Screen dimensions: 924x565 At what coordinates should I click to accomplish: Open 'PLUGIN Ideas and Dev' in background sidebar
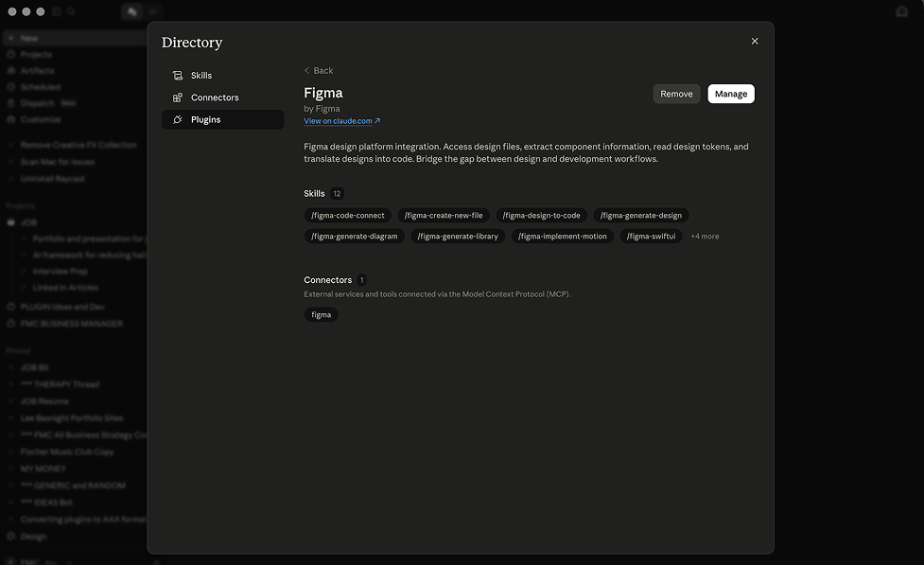point(62,307)
